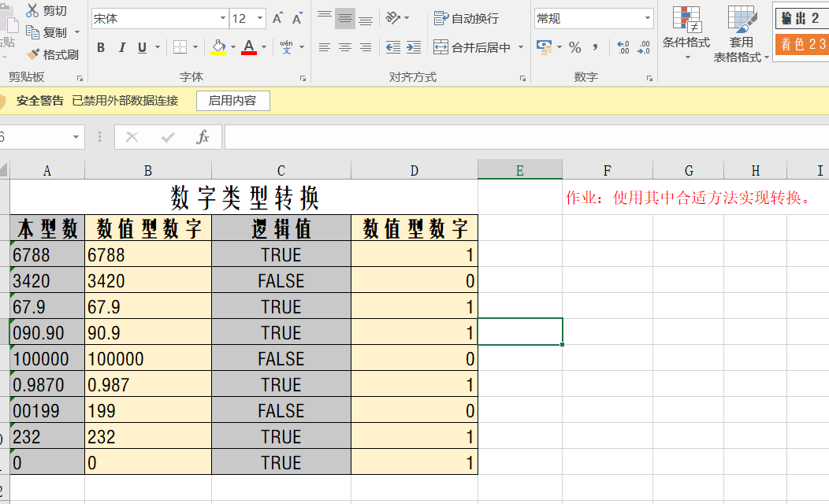Screen dimensions: 829x504
Task: Toggle Bold formatting
Action: pyautogui.click(x=100, y=47)
